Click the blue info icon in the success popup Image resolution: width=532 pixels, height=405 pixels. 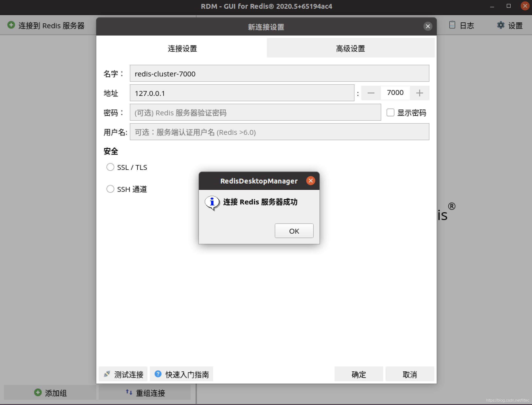click(212, 202)
